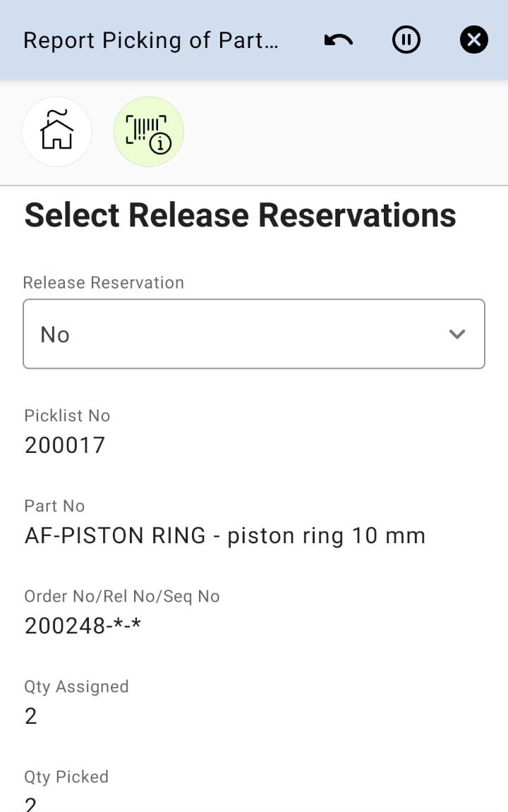Select the picklist number 200017
Viewport: 508px width, 812px height.
[65, 445]
